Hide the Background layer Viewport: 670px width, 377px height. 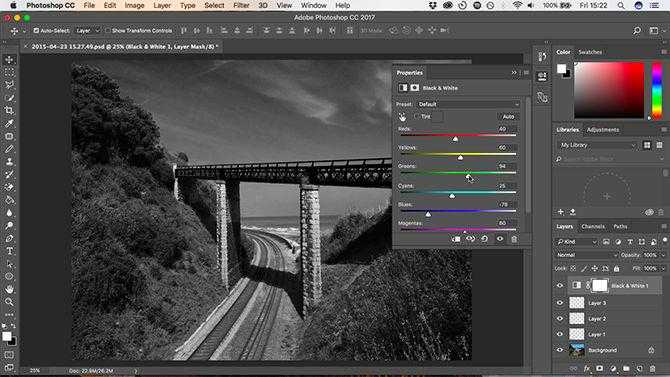coord(560,350)
